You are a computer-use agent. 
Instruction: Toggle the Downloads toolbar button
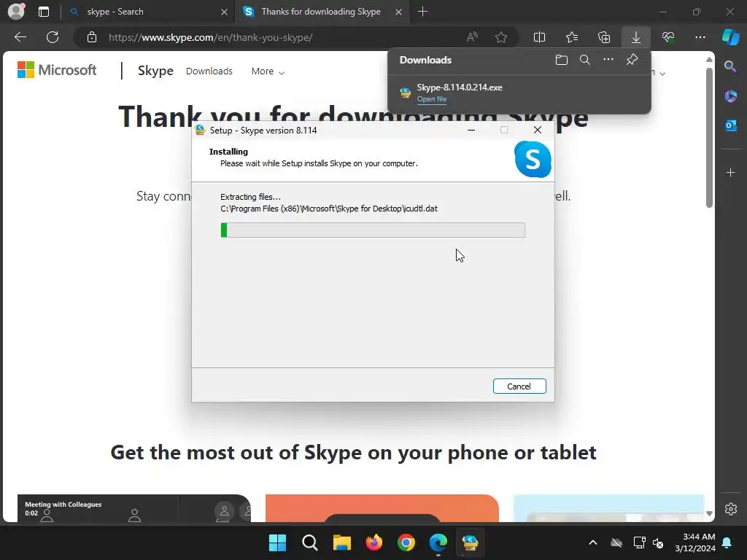point(636,37)
